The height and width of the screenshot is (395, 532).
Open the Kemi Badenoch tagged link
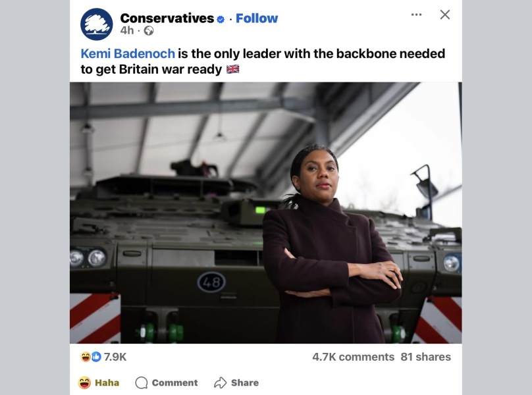tap(128, 53)
